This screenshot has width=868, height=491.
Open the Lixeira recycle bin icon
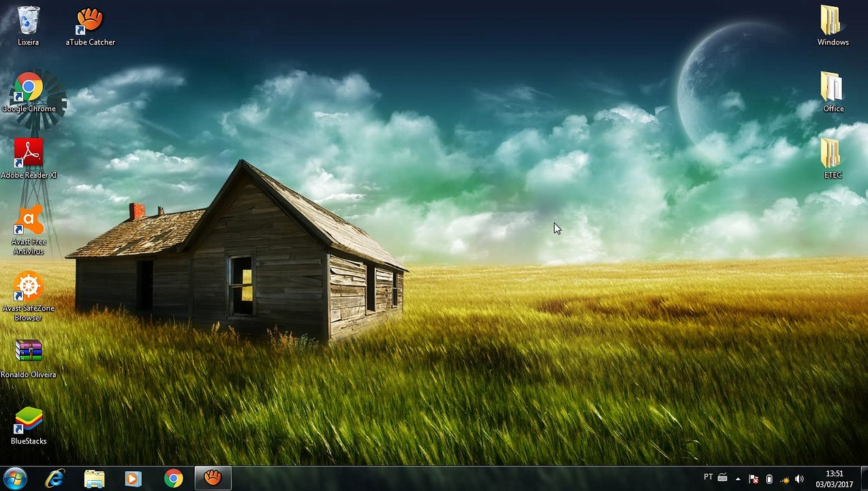pyautogui.click(x=29, y=26)
